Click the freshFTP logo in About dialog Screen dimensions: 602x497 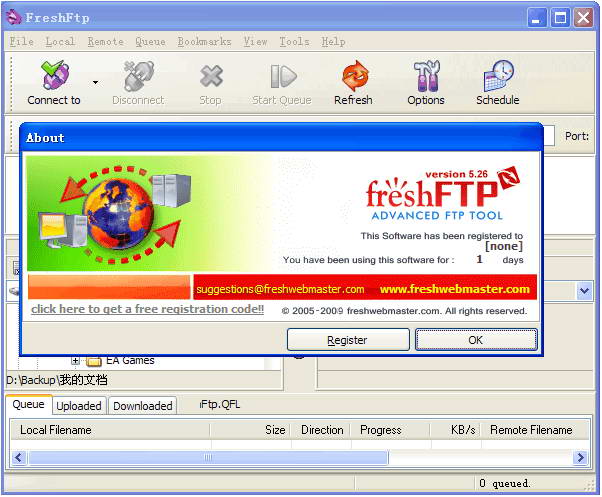442,192
